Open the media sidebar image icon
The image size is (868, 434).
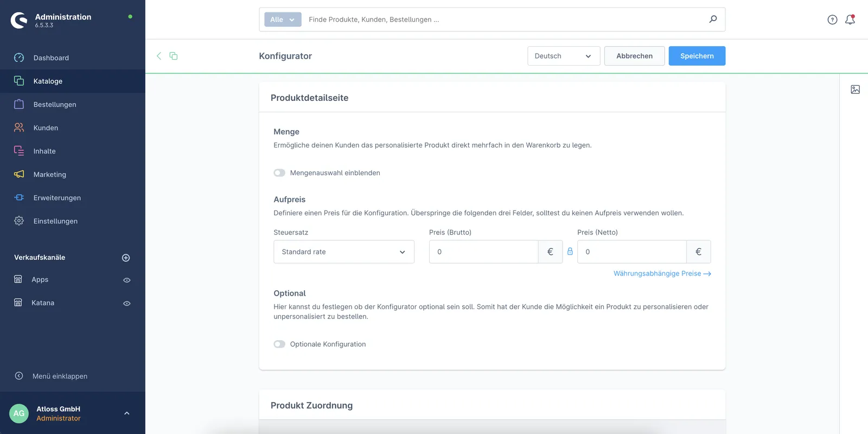[855, 90]
